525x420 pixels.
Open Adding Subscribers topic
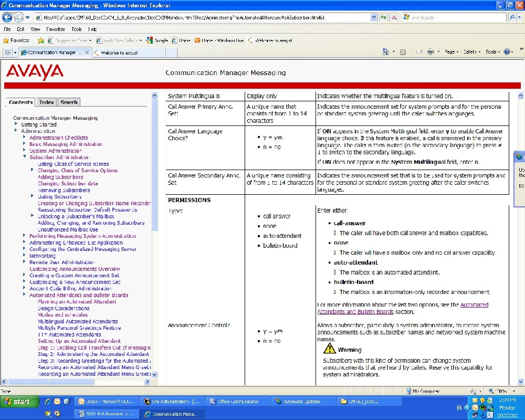[x=60, y=177]
